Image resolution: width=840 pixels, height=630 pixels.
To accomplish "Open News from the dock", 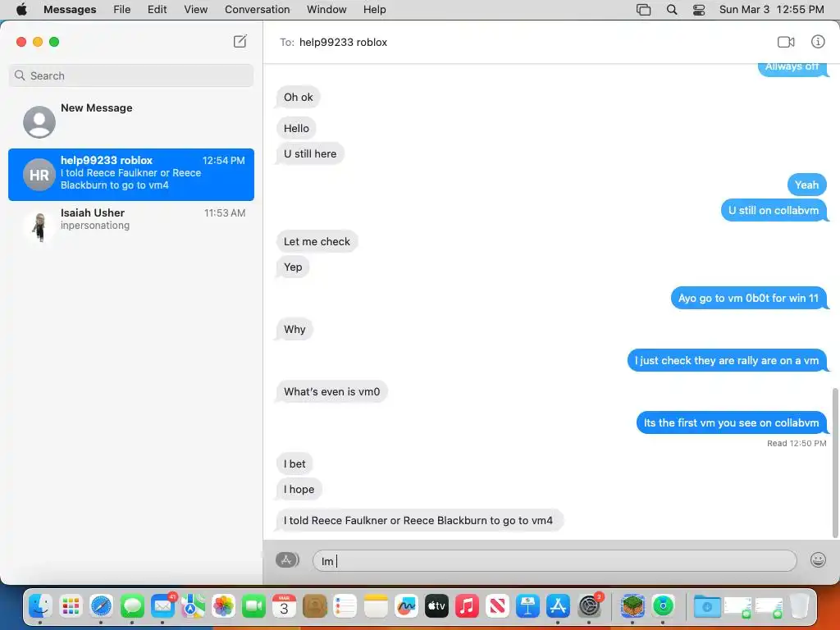I will coord(497,606).
